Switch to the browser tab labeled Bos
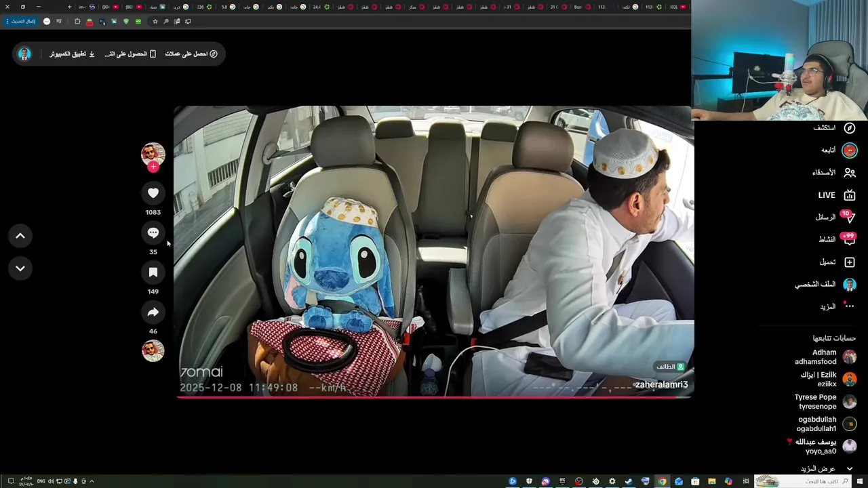 click(583, 7)
